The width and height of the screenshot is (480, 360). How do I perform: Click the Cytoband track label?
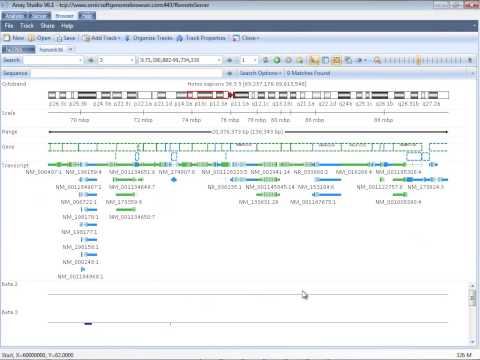tap(14, 84)
